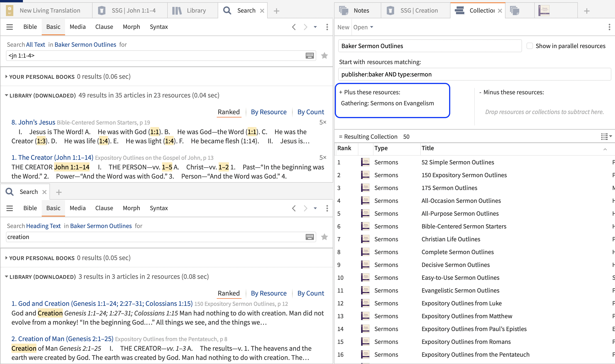Add a new tab beside lower Search tab
This screenshot has width=615, height=364.
(x=59, y=192)
